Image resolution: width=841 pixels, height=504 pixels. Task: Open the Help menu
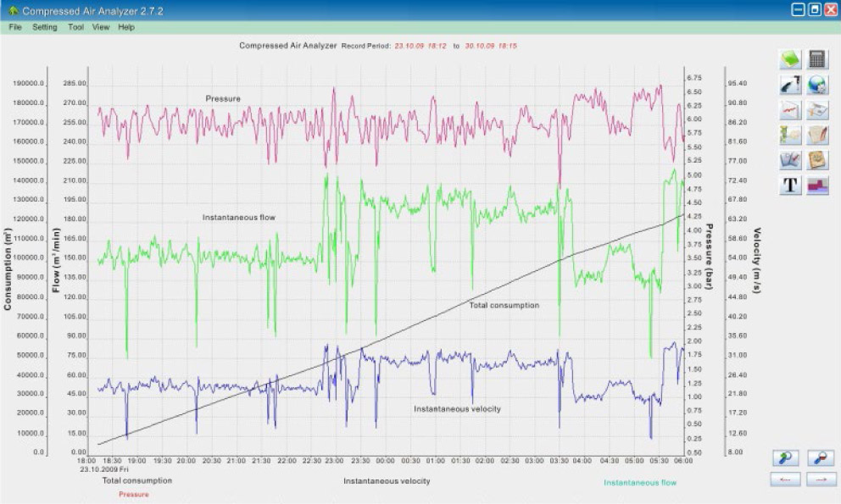coord(126,27)
